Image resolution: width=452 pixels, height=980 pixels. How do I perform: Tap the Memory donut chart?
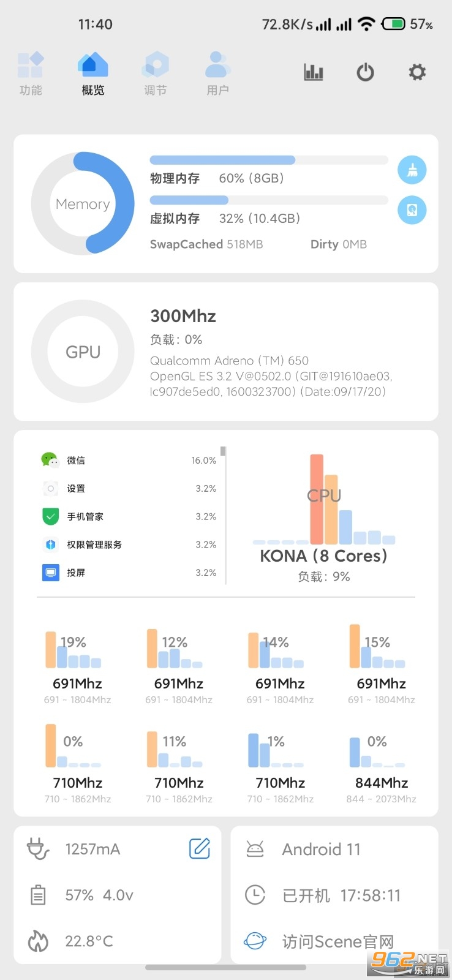point(83,203)
